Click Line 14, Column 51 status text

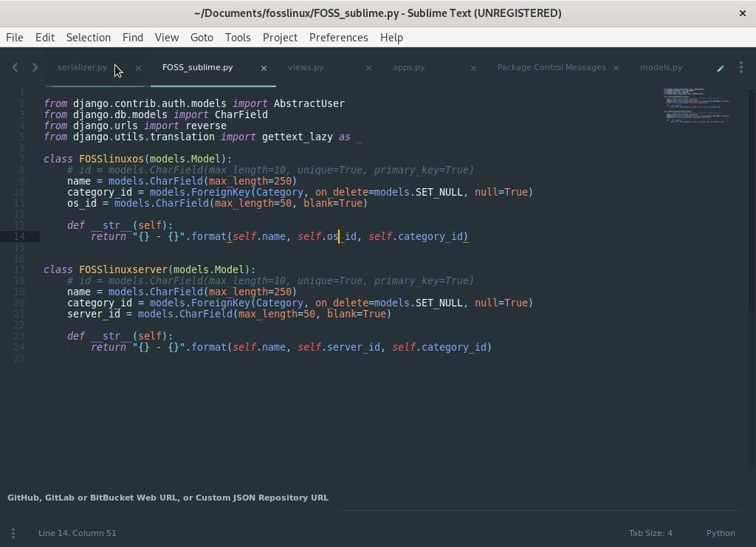(78, 533)
